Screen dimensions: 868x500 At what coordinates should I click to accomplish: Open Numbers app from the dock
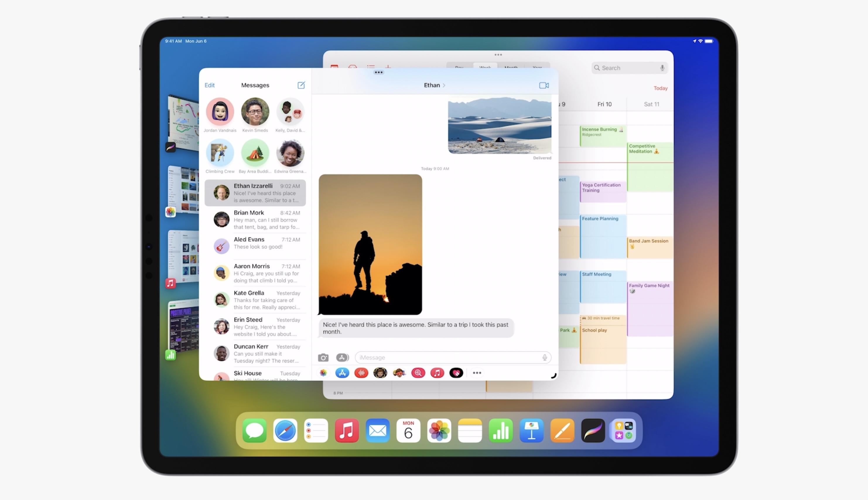tap(500, 430)
